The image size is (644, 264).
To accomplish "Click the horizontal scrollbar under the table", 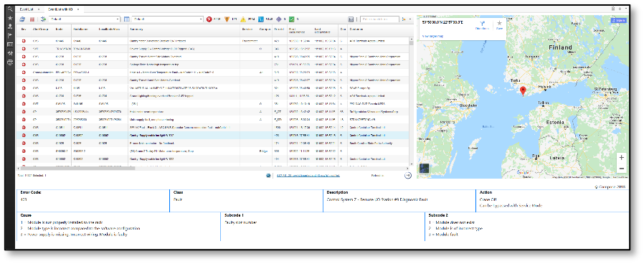I will pyautogui.click(x=77, y=168).
